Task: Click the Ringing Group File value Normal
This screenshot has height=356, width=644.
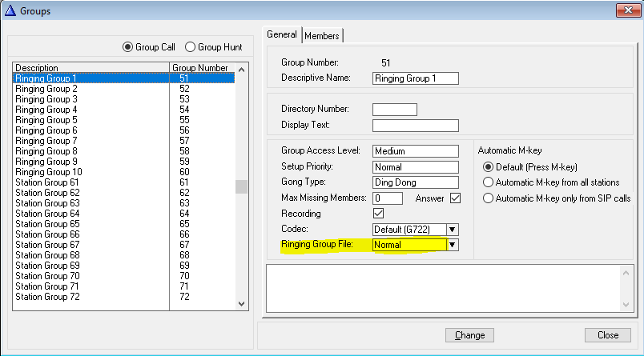Action: [409, 245]
